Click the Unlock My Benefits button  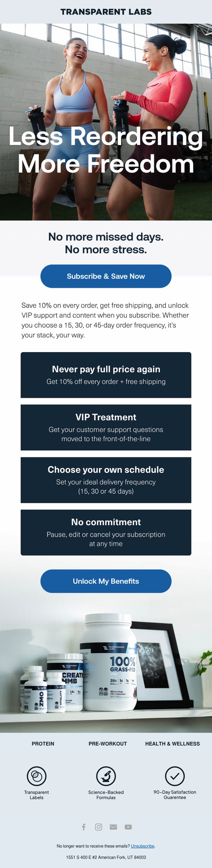pyautogui.click(x=106, y=581)
